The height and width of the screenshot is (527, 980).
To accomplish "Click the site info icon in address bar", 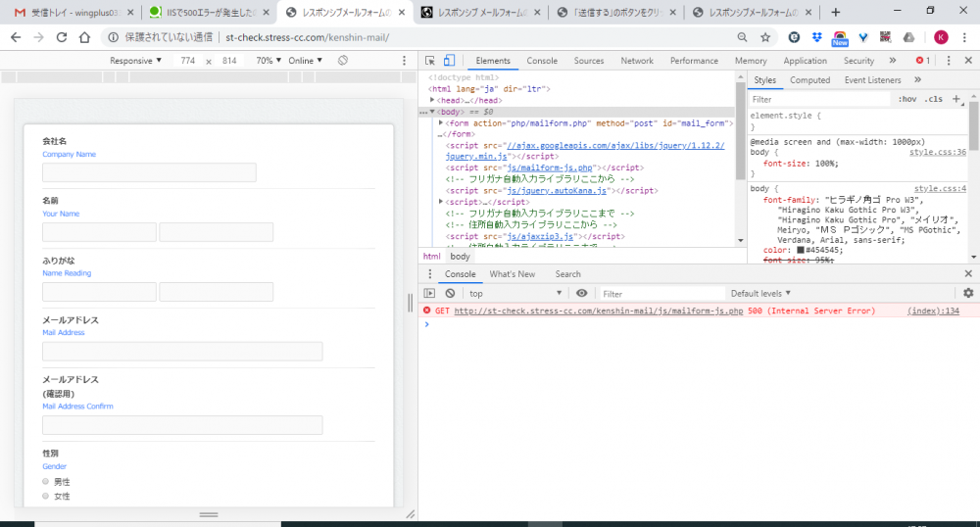I will coord(113,37).
